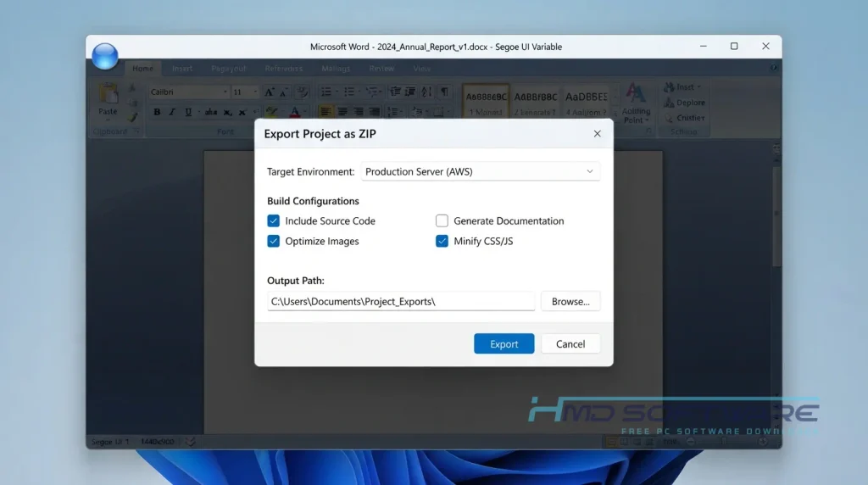
Task: Open the Calibri font name dropdown
Action: pyautogui.click(x=225, y=92)
